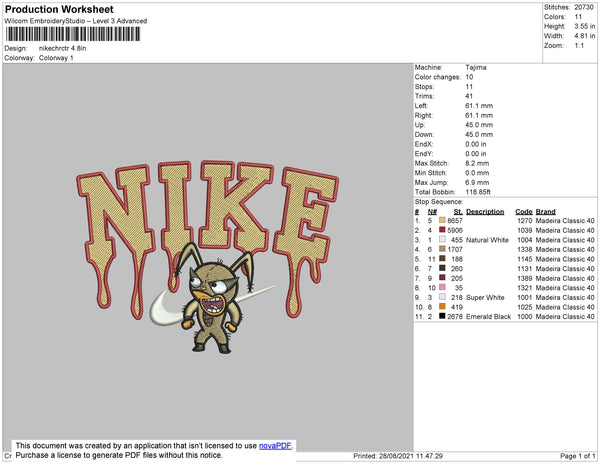Click 'Wilcom EmbroideryStudio – Level 3 Advanced' text
Image resolution: width=600 pixels, height=464 pixels.
(x=76, y=21)
